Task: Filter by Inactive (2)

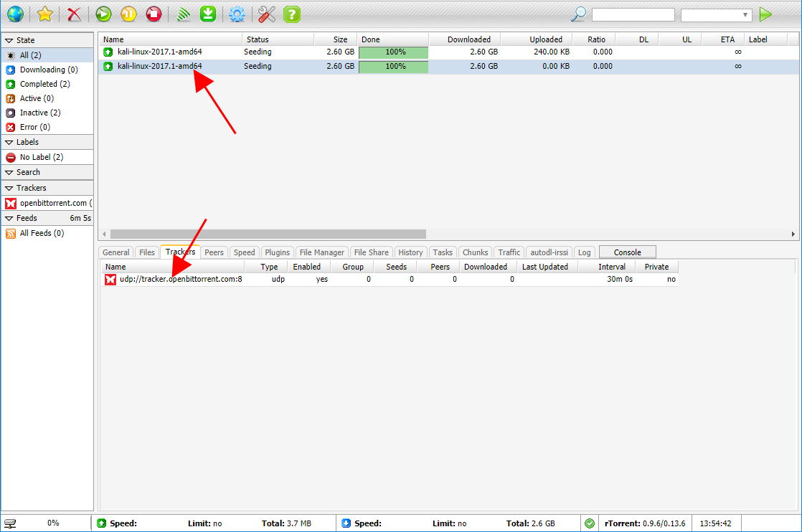Action: click(x=47, y=113)
